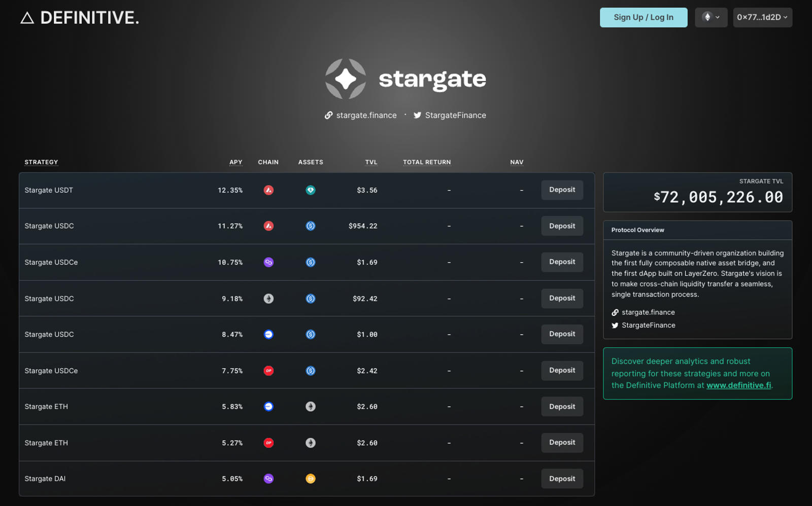Click the USDC asset icon in the 11.27% row

coord(311,226)
